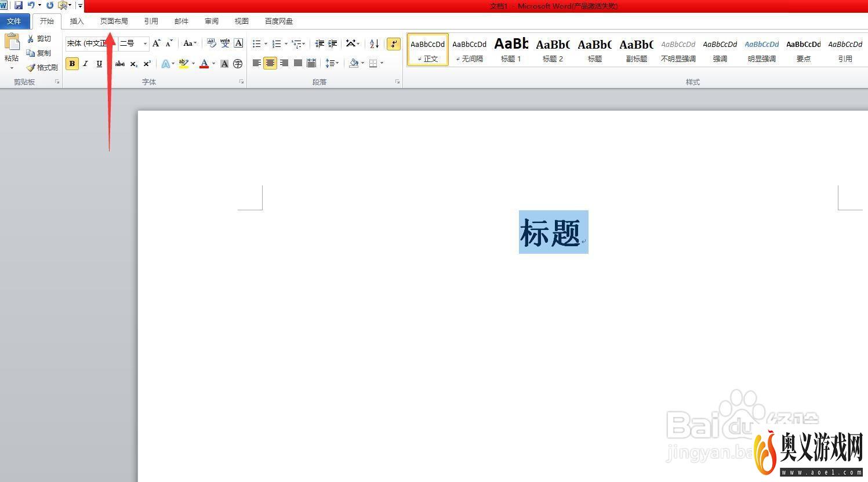Click the Sort A-Z icon

[x=375, y=43]
